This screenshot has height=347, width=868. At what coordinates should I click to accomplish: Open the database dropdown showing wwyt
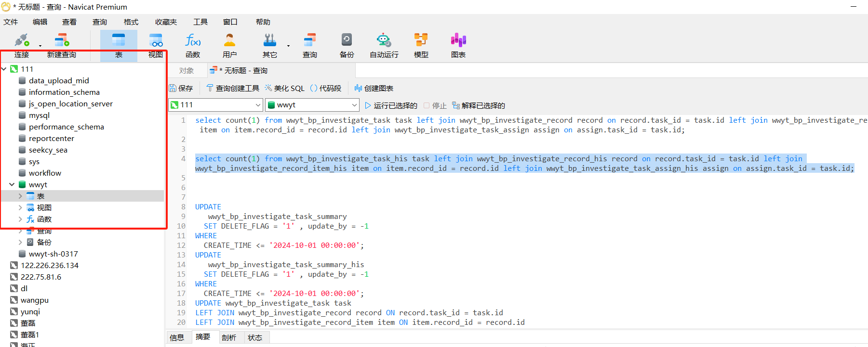312,105
